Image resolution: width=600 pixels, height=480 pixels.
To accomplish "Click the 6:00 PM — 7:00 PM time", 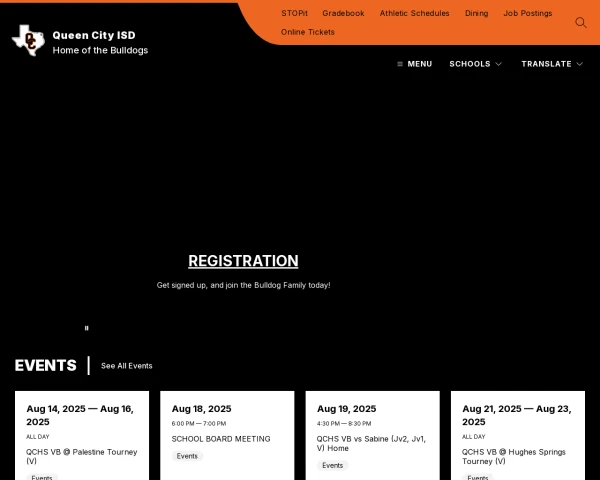I will coord(199,424).
